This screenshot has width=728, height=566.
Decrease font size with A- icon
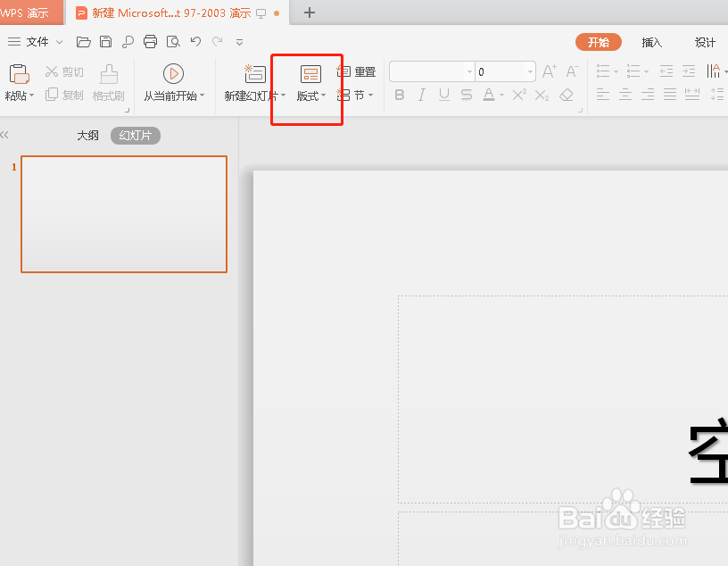[572, 71]
